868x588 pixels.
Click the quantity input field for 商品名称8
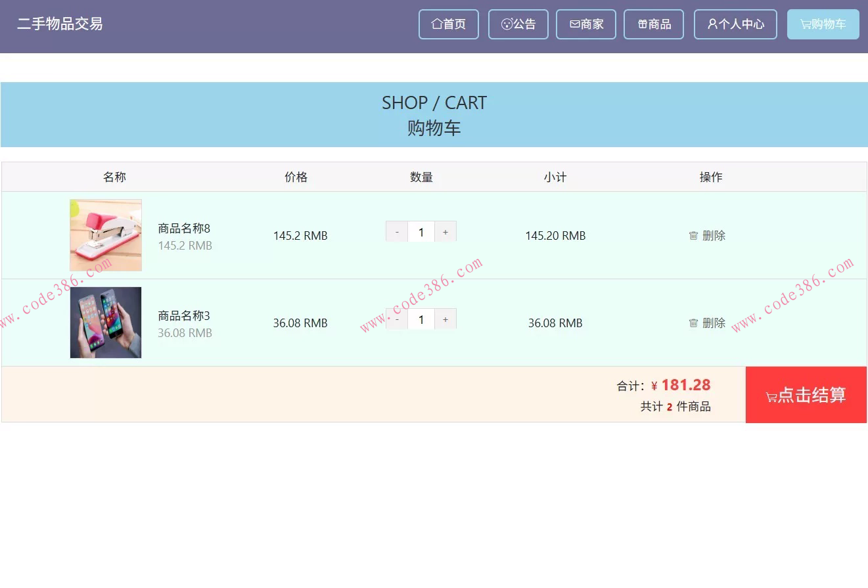(421, 231)
